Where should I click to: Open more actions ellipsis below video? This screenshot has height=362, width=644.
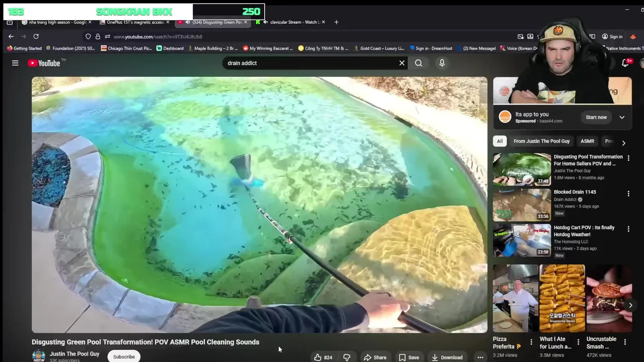[480, 357]
